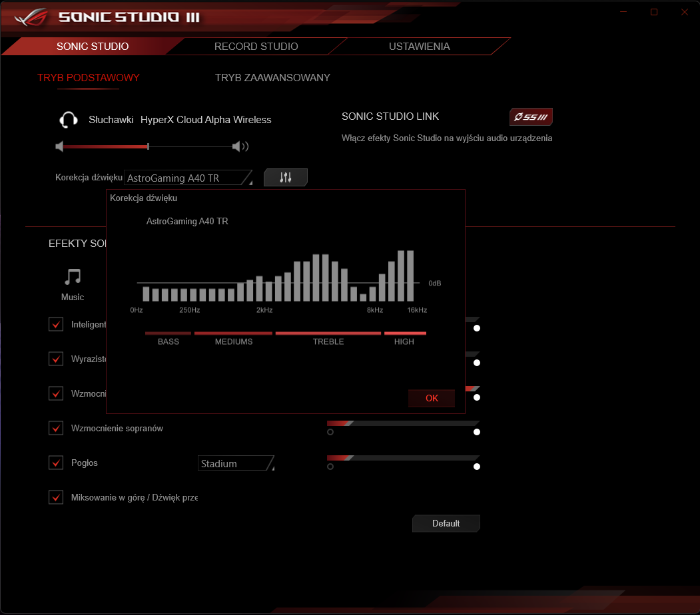Reset effects with the Default button

pyautogui.click(x=446, y=523)
